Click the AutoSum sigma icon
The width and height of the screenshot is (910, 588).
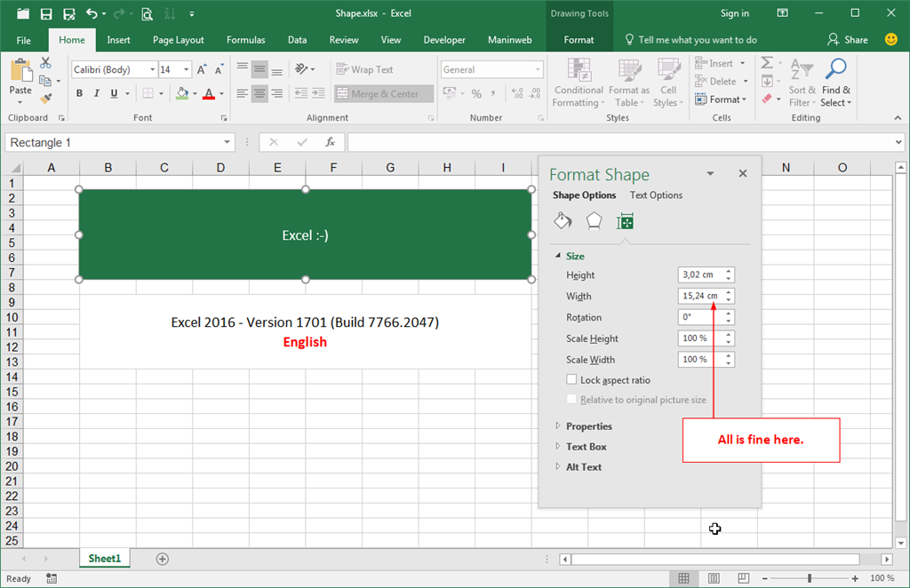pos(767,63)
